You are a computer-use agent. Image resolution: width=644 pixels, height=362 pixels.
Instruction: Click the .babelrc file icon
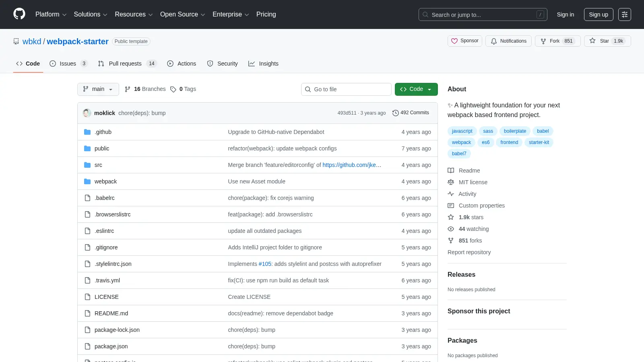coord(87,198)
